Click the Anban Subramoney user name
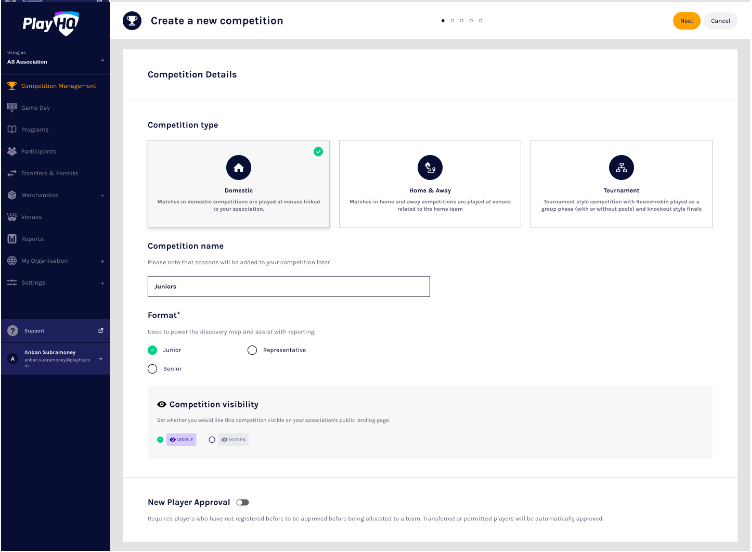Image resolution: width=752 pixels, height=552 pixels. tap(50, 352)
